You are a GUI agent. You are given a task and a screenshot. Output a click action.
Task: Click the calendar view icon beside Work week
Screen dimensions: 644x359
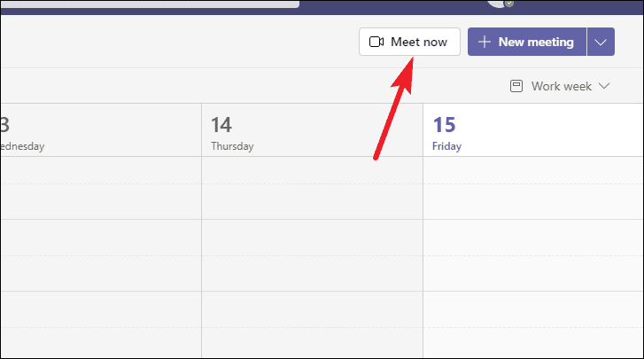(x=516, y=86)
